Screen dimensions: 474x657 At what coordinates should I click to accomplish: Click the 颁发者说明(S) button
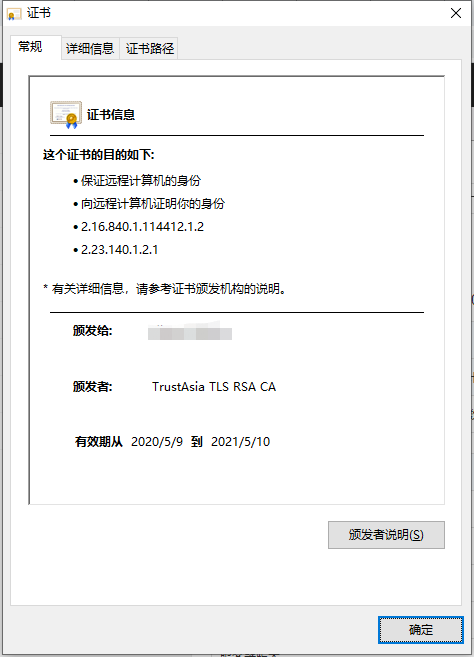click(x=386, y=535)
